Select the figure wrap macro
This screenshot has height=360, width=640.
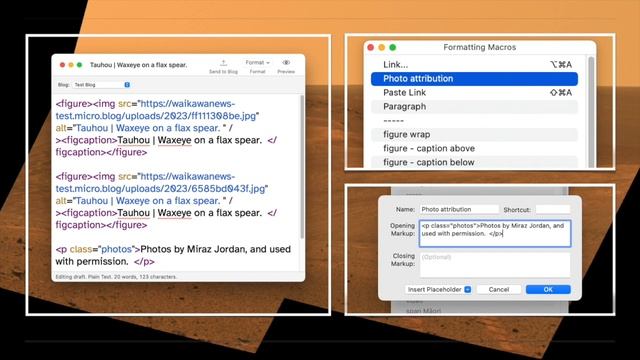[474, 134]
